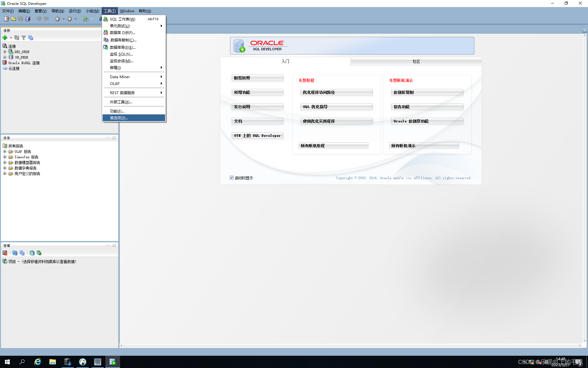This screenshot has width=588, height=368.
Task: Open the 帮助(H) menu
Action: pos(145,11)
